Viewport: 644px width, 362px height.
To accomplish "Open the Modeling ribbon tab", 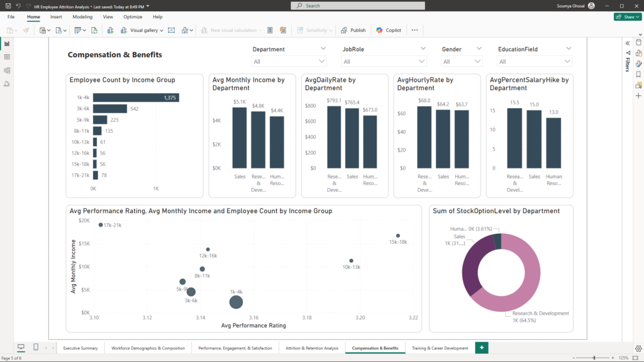I will click(82, 17).
